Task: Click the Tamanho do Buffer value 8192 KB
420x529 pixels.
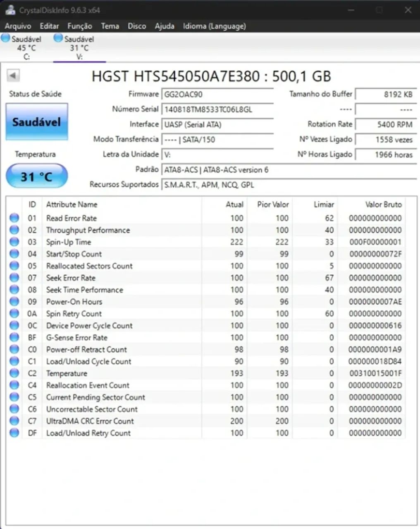Action: (386, 94)
